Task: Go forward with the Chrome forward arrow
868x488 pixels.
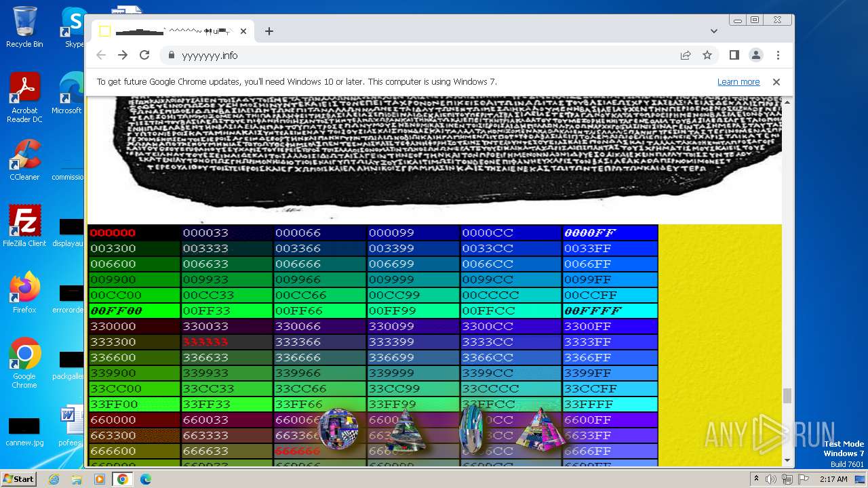Action: pyautogui.click(x=123, y=56)
